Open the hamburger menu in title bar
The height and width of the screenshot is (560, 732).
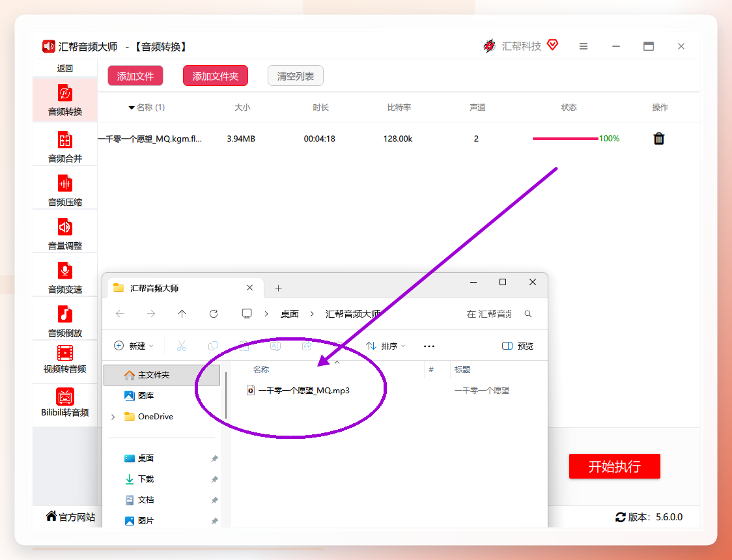pos(583,46)
